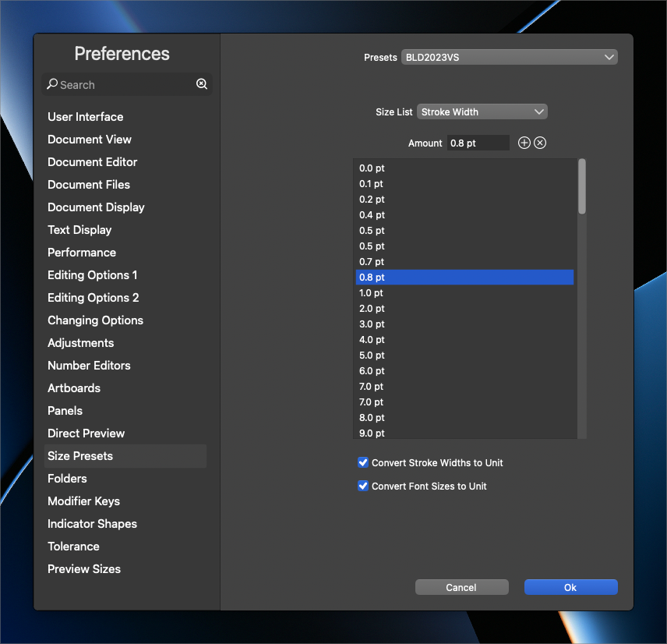Confirm with the Ok button

click(x=570, y=587)
